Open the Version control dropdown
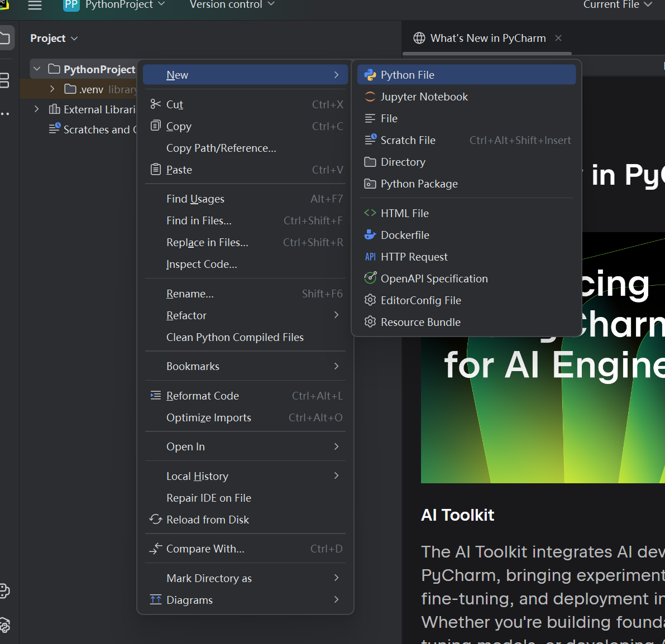This screenshot has height=644, width=665. 232,4
